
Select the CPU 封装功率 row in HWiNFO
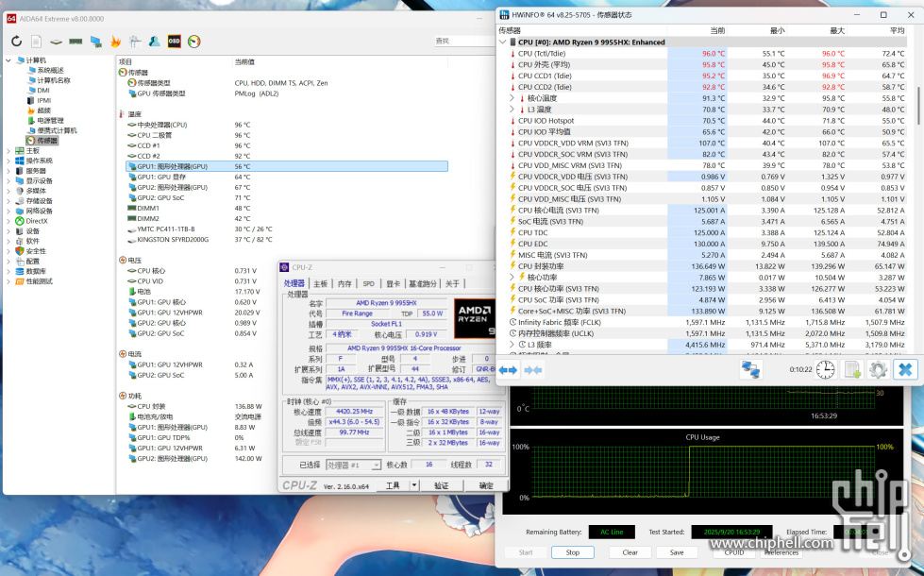(701, 266)
